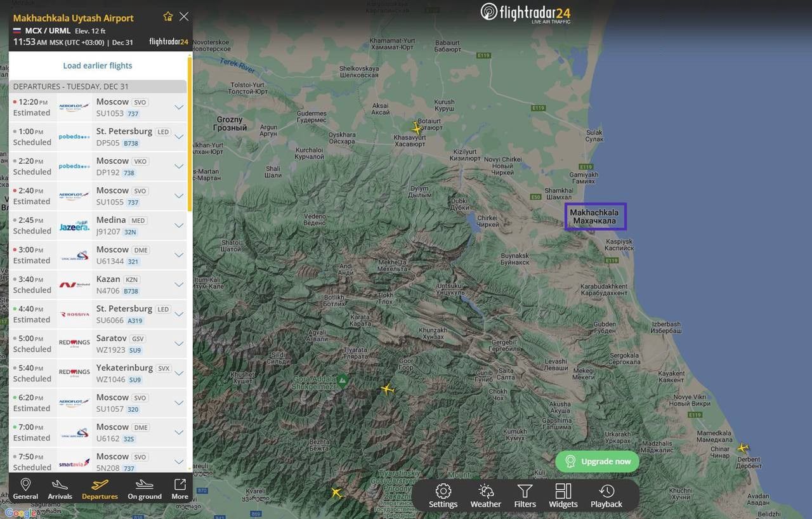Open the General tab
Screen dimensions: 812x519
[25, 489]
